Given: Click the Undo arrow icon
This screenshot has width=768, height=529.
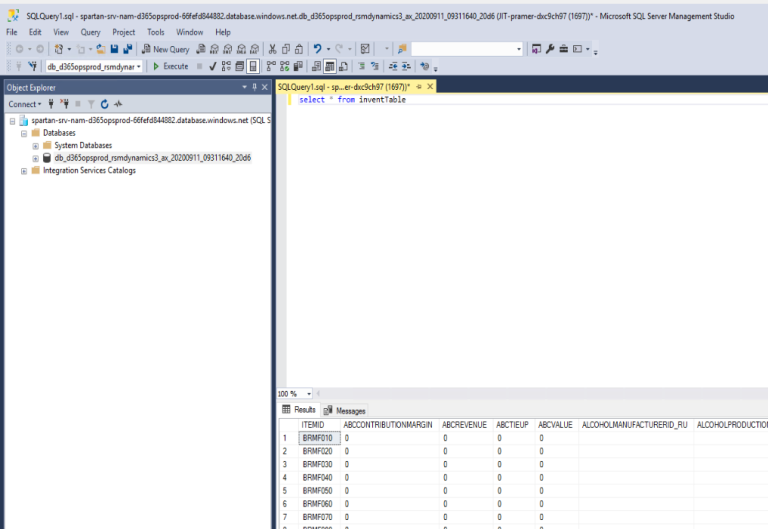Looking at the screenshot, I should [x=318, y=49].
